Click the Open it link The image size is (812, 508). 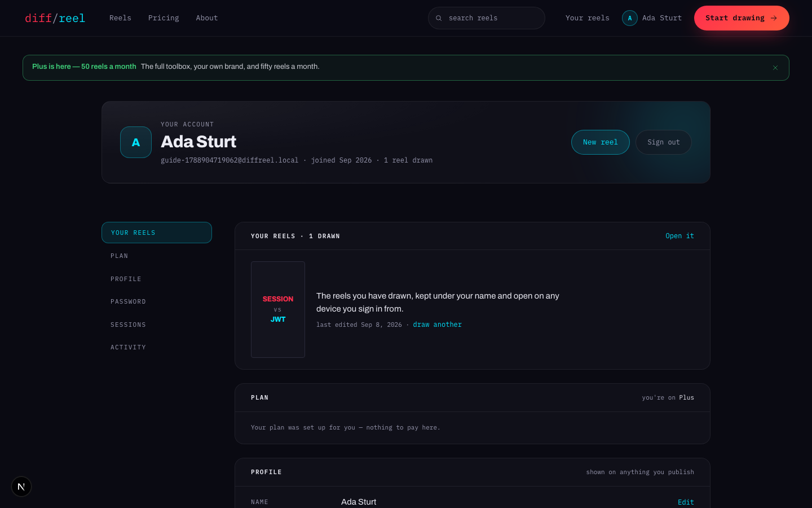pyautogui.click(x=679, y=236)
